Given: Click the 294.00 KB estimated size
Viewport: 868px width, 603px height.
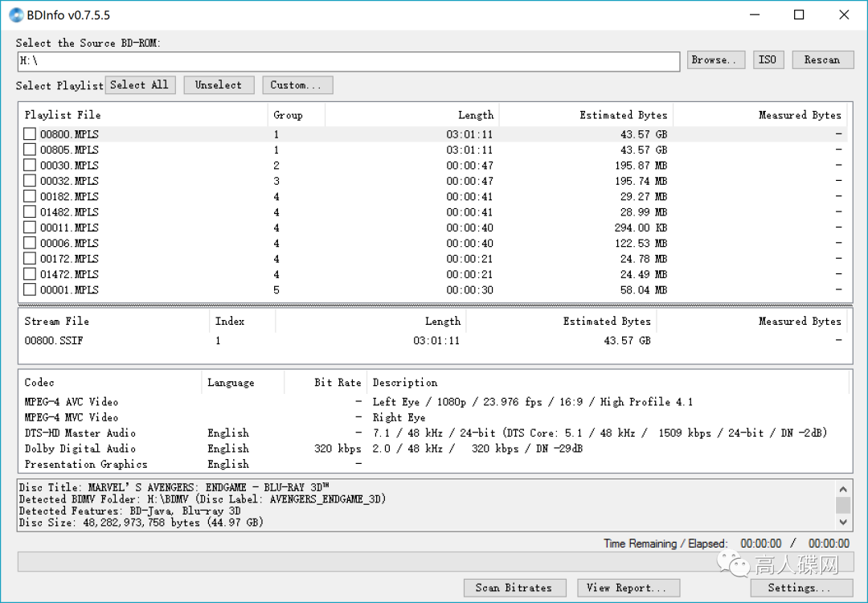Looking at the screenshot, I should click(641, 228).
